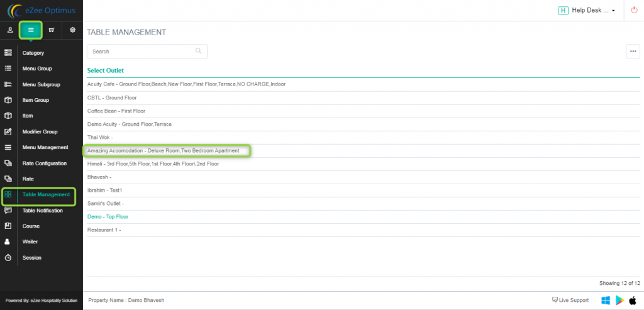Open the Course page

pyautogui.click(x=31, y=226)
